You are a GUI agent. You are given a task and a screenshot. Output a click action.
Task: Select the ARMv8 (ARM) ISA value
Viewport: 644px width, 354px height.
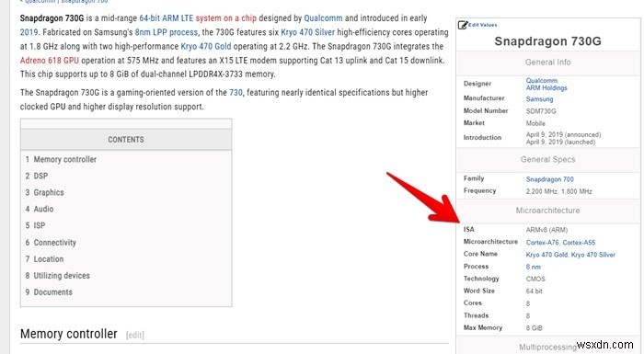[x=546, y=230]
